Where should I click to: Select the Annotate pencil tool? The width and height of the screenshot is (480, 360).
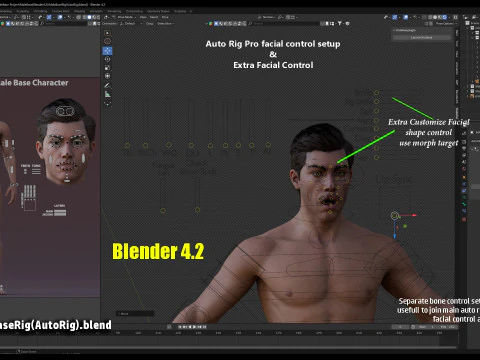tap(107, 86)
